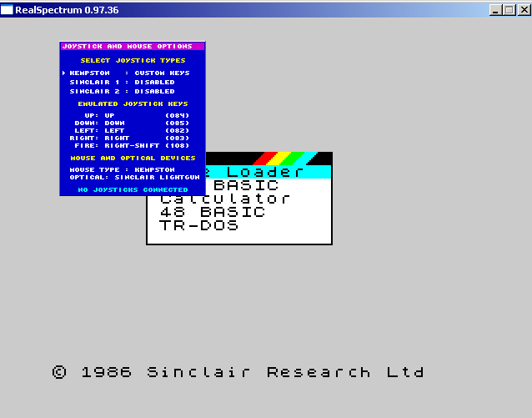The width and height of the screenshot is (532, 418).
Task: Choose 48 BASIC in the Spectrum menu
Action: [213, 212]
